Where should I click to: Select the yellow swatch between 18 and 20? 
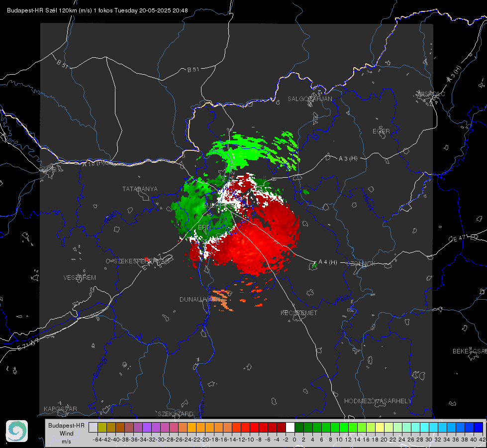(380, 428)
